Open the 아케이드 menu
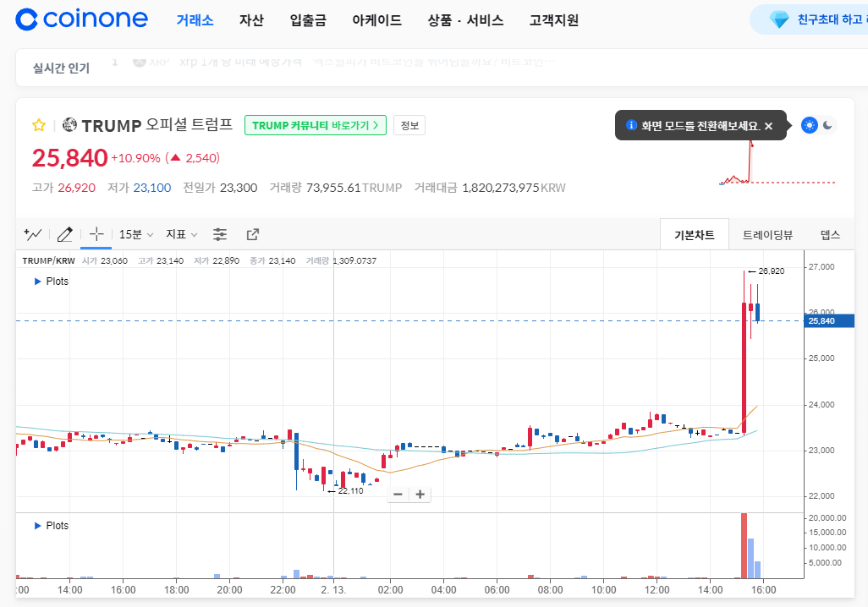 (x=377, y=20)
